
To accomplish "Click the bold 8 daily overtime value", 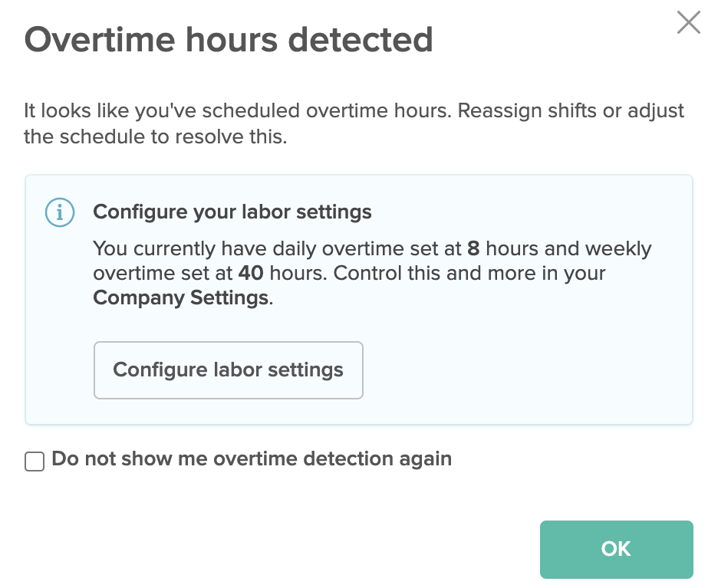I will 473,249.
